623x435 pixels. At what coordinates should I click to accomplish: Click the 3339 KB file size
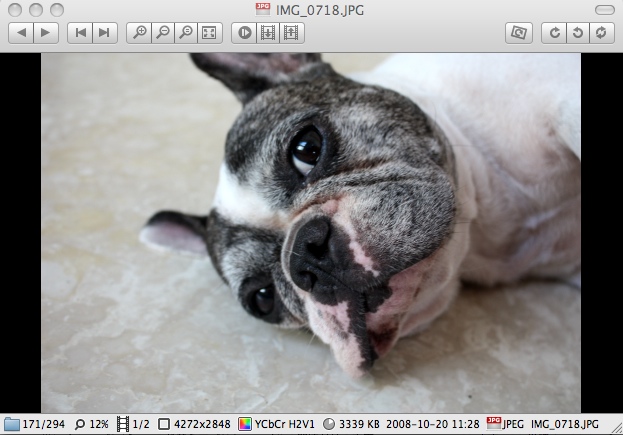tap(359, 424)
